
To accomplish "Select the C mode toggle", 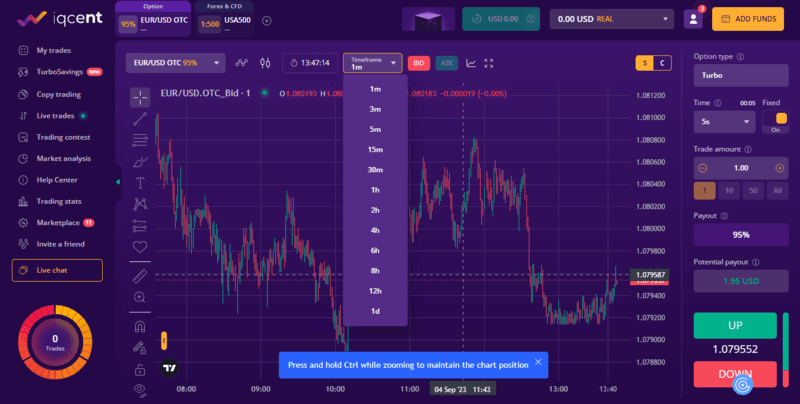I will [x=662, y=63].
